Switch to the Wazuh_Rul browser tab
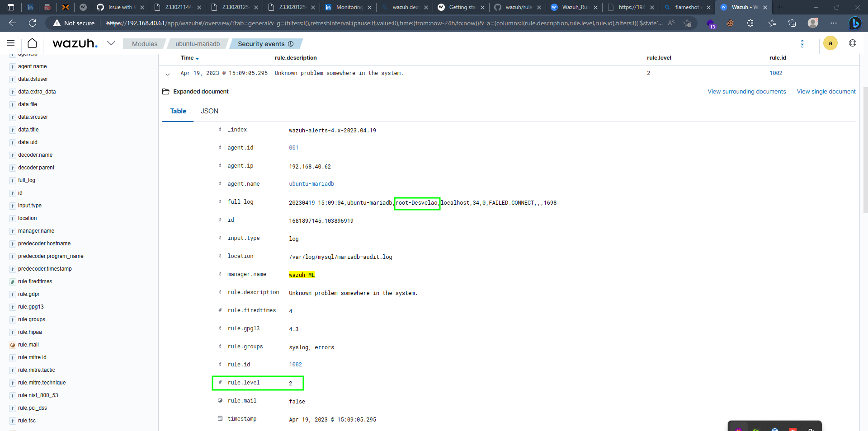The image size is (868, 431). (x=574, y=7)
